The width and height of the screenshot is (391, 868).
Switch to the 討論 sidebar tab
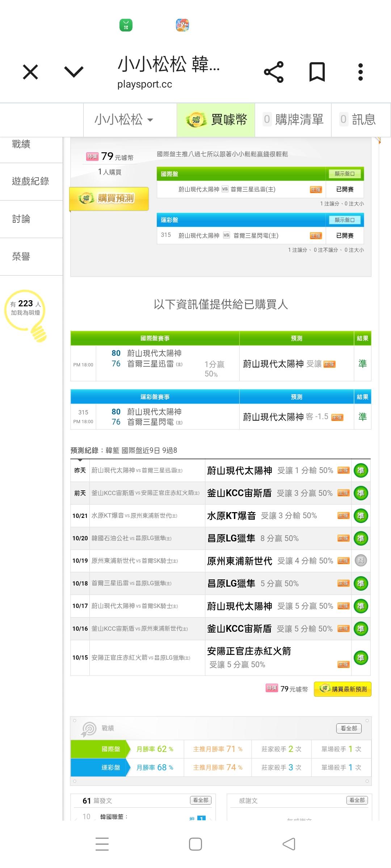tap(22, 219)
